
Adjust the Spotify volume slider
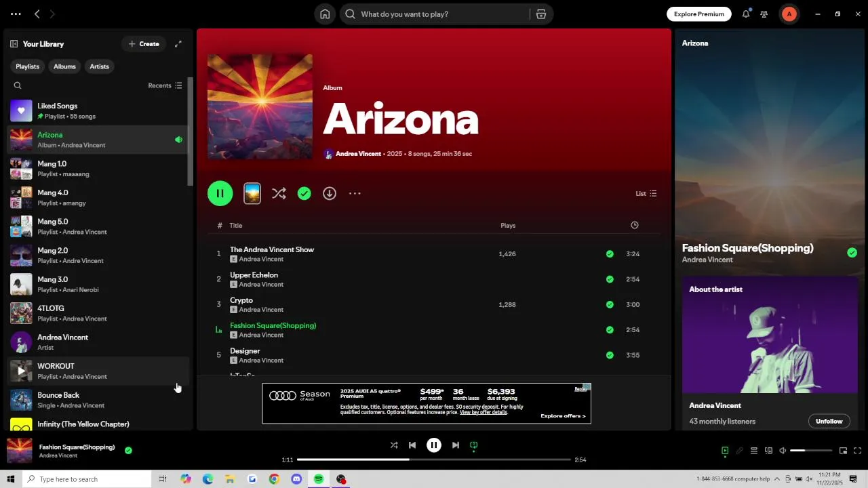coord(811,451)
